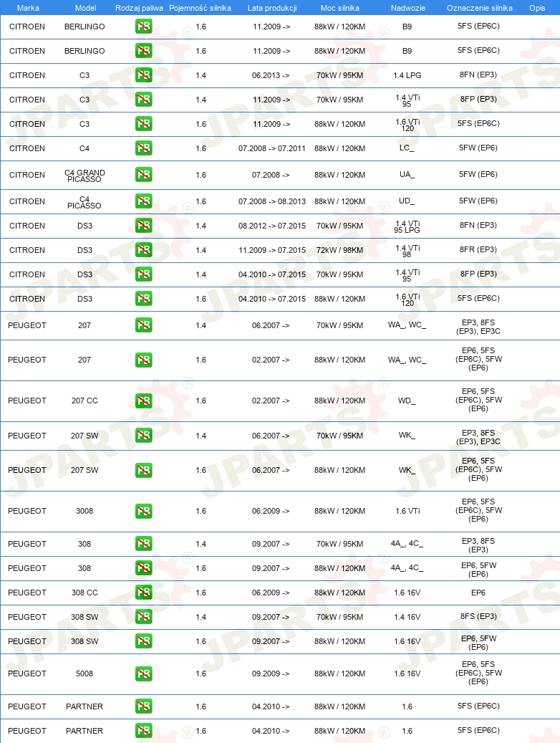Image resolution: width=560 pixels, height=743 pixels.
Task: Click the '72kW / 98KM' engine power cell
Action: [x=339, y=250]
